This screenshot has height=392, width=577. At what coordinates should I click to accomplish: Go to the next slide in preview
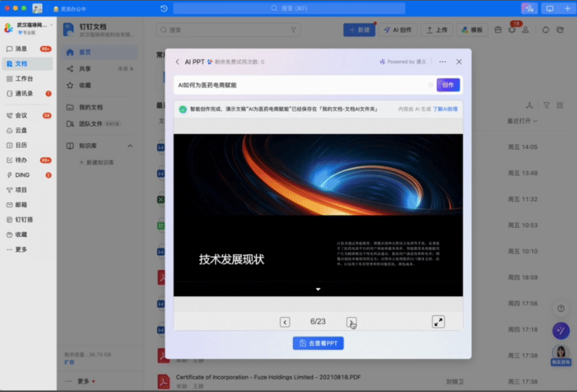[351, 322]
